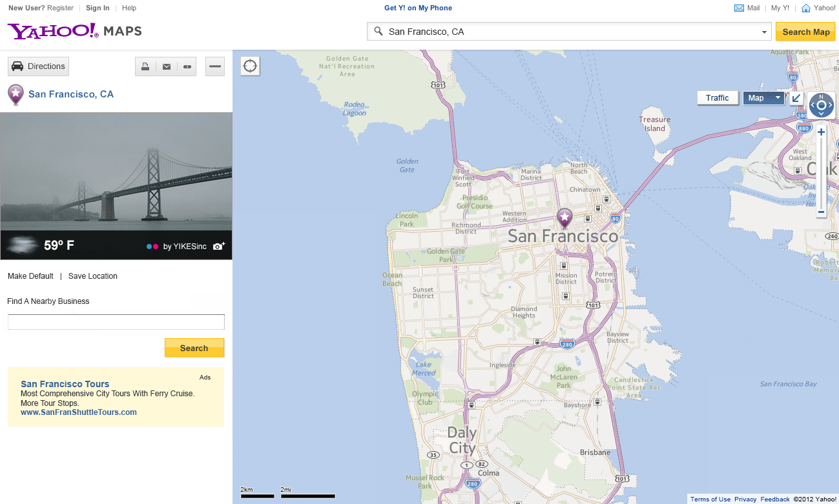Click the compass center recenter button
This screenshot has width=839, height=504.
tap(821, 105)
